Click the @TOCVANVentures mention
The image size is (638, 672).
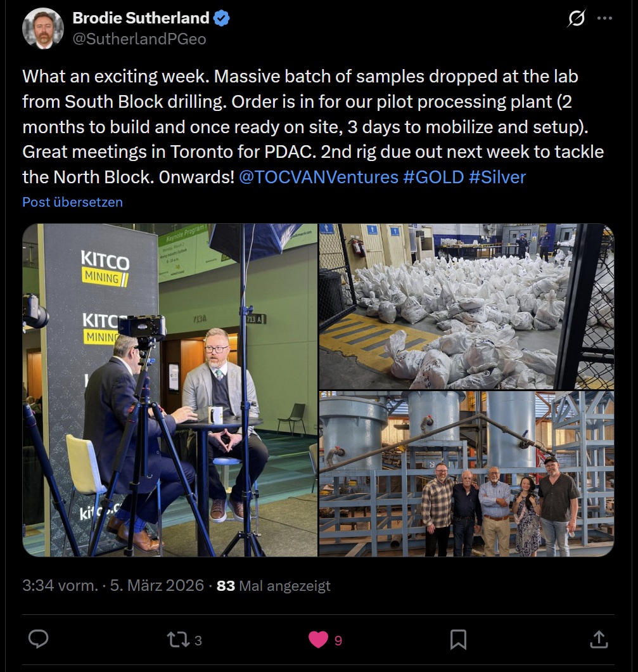click(x=319, y=177)
